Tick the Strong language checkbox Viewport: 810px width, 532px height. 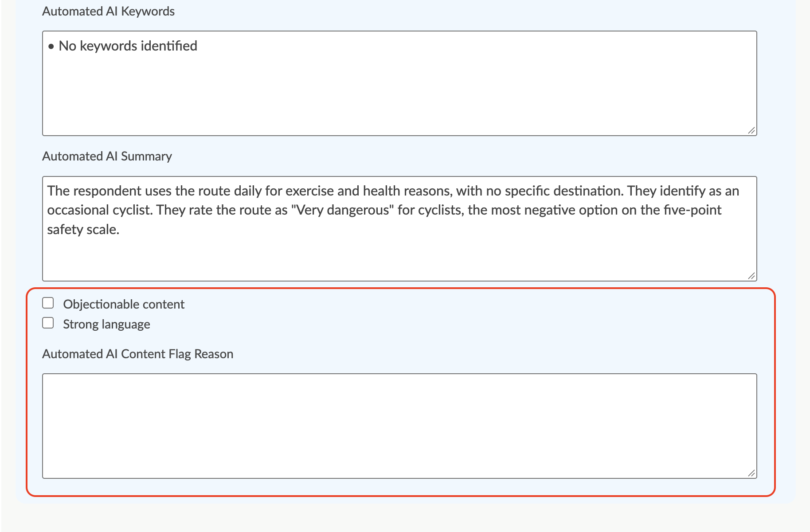(x=48, y=323)
